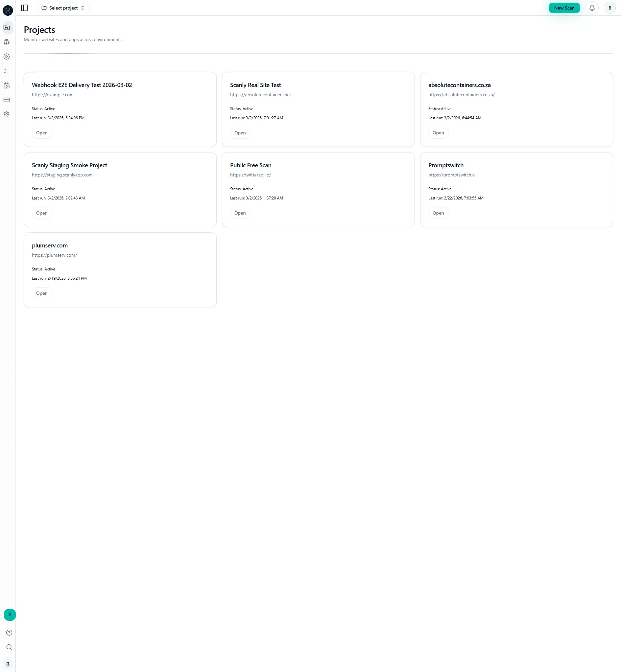Click the teal upgrade arrow button
The height and width of the screenshot is (672, 621).
click(10, 615)
